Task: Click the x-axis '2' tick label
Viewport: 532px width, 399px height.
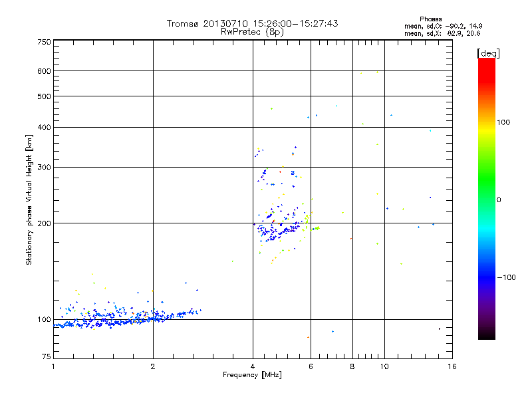Action: 153,367
